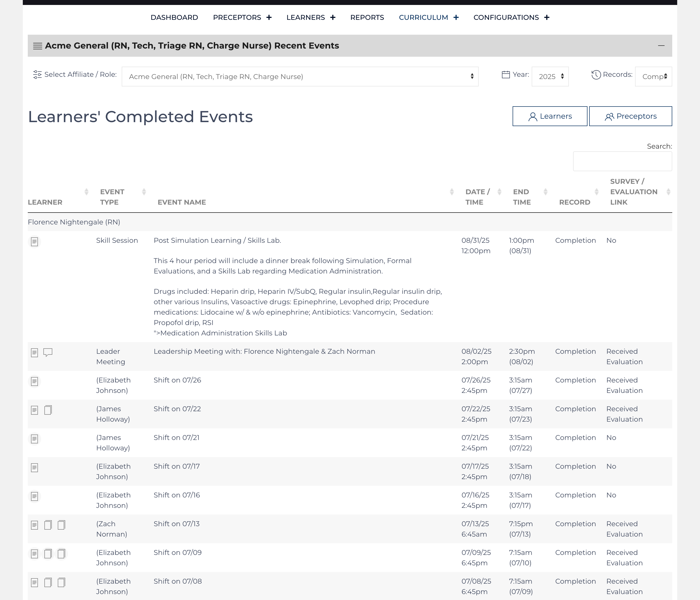This screenshot has height=600, width=700.
Task: Toggle sorting on the Event Type column
Action: (x=144, y=192)
